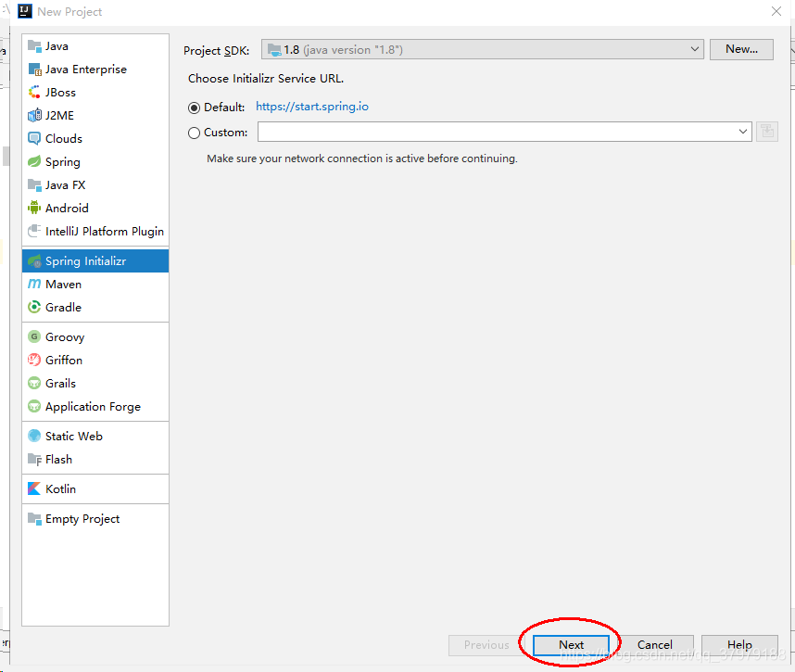This screenshot has width=795, height=672.
Task: Select the Spring Initializr text label
Action: tap(85, 261)
